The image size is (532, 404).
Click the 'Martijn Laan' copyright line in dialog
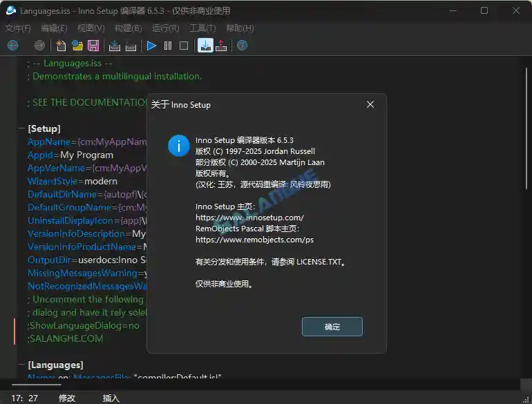tap(260, 162)
